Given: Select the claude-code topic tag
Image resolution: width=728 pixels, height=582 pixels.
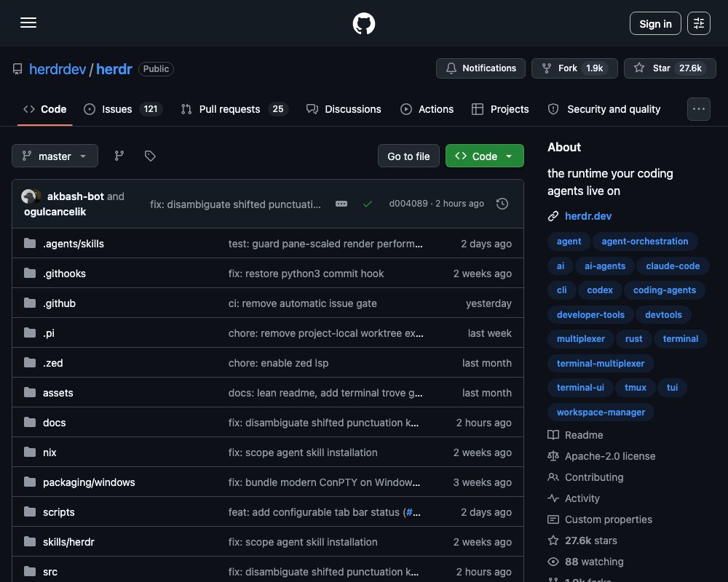Looking at the screenshot, I should coord(672,266).
